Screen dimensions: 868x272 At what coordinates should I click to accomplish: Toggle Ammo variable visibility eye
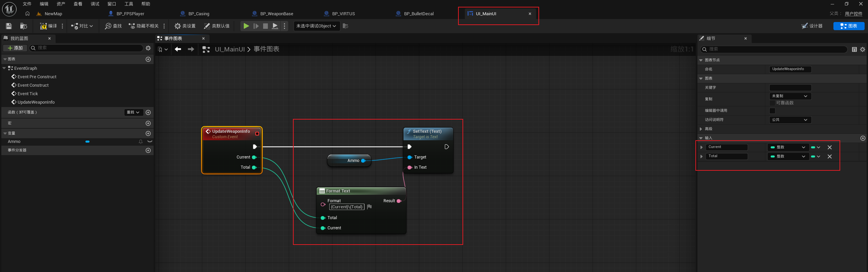[x=150, y=142]
